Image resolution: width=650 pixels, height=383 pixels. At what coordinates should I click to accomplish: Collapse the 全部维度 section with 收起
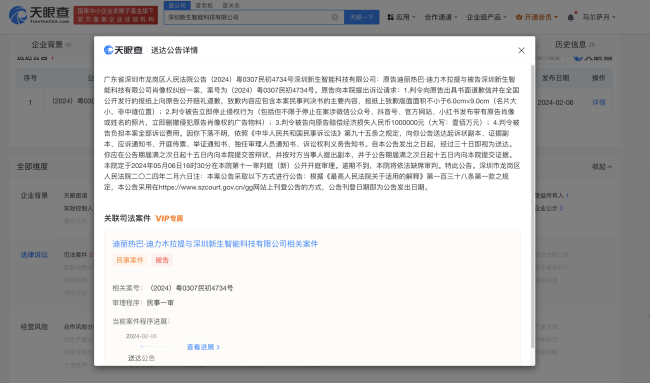601,167
